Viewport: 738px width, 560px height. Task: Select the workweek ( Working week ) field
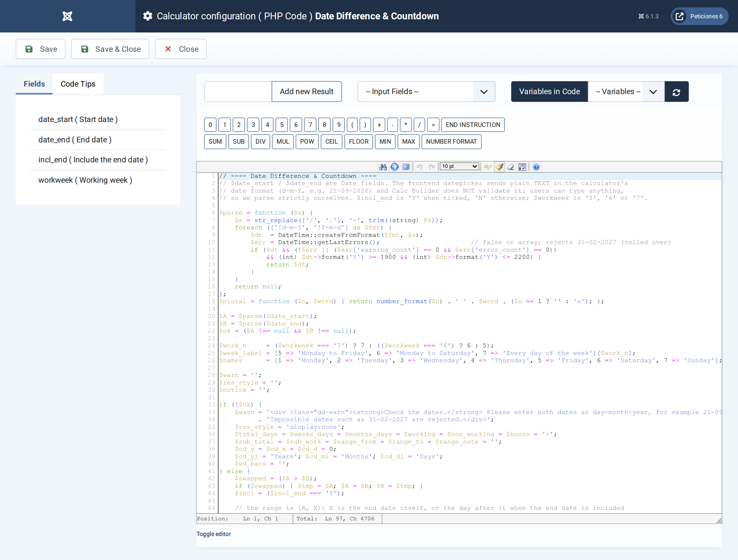[x=98, y=180]
